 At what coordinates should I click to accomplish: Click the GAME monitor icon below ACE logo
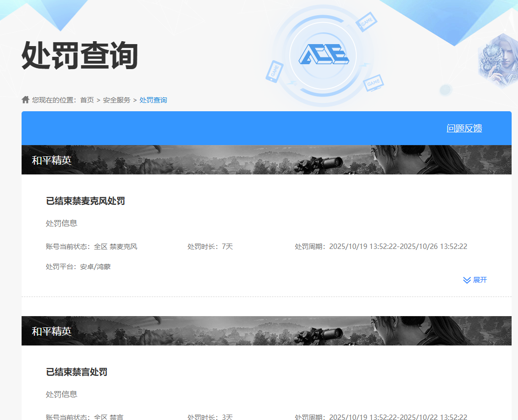pos(373,83)
